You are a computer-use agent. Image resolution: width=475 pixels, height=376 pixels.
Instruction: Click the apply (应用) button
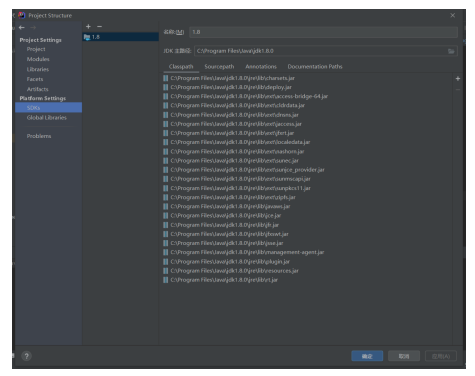click(441, 356)
